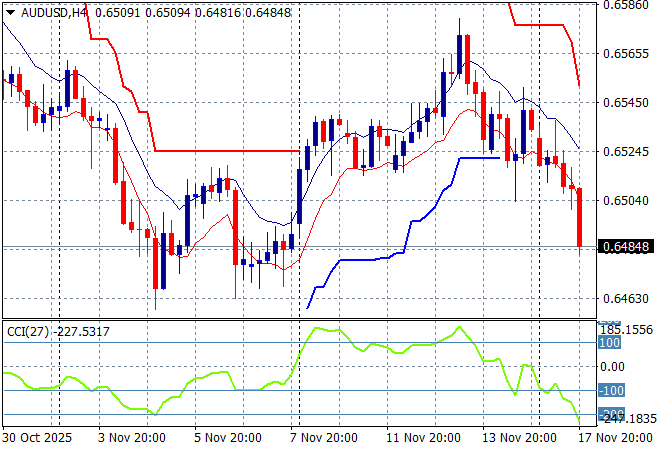Image resolution: width=660 pixels, height=450 pixels.
Task: Click the 0.64630 price axis label
Action: click(626, 298)
